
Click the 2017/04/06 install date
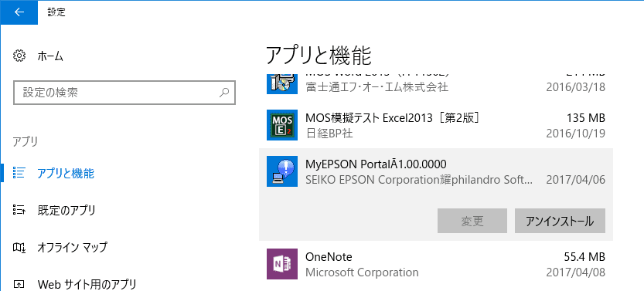point(576,180)
